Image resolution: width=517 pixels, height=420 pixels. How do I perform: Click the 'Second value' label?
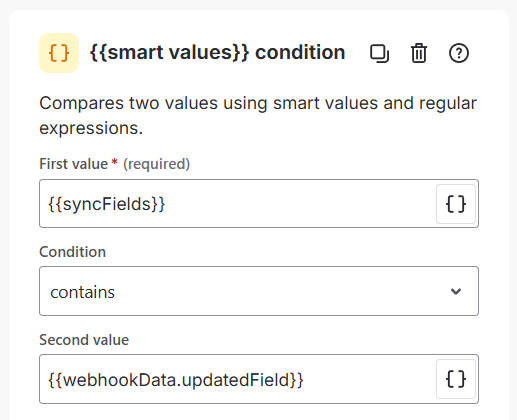[x=84, y=340]
